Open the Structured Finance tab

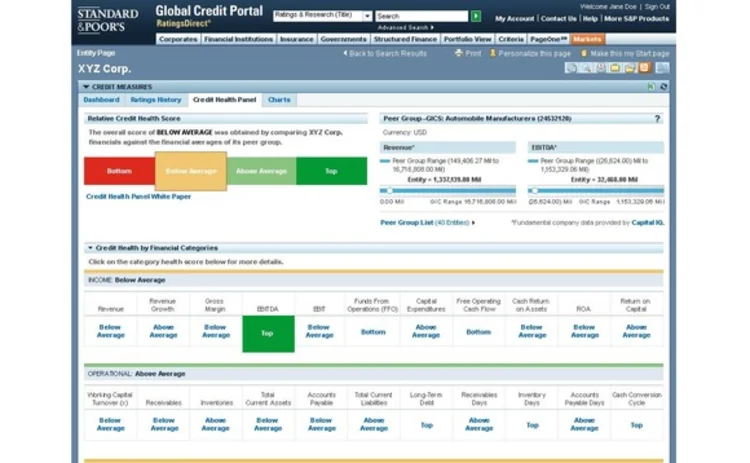coord(405,39)
